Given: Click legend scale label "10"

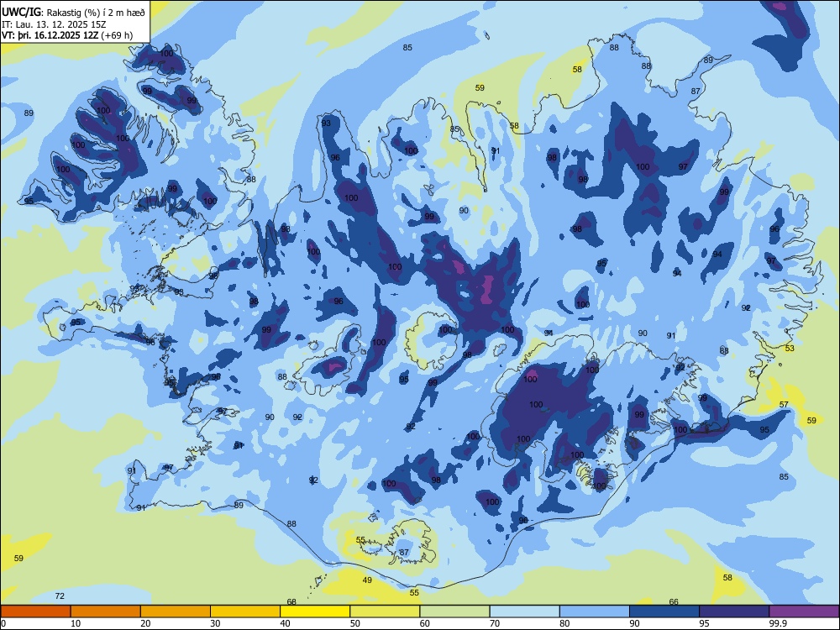Looking at the screenshot, I should (x=76, y=623).
